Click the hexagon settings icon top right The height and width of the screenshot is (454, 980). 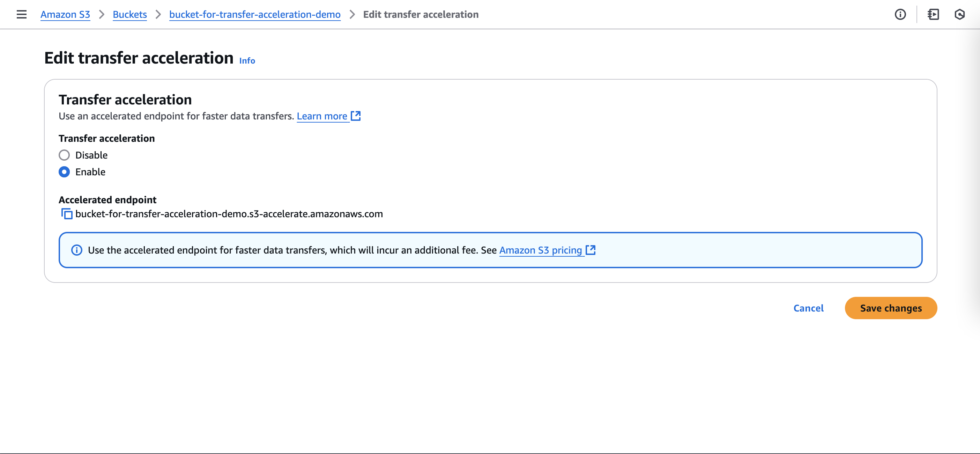point(960,14)
